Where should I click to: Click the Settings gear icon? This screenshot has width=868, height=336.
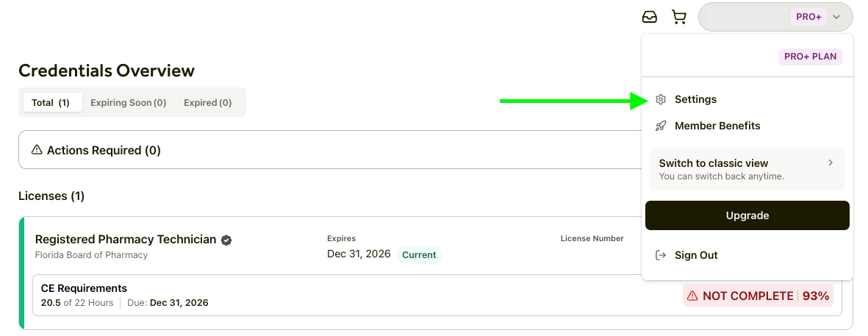(661, 99)
